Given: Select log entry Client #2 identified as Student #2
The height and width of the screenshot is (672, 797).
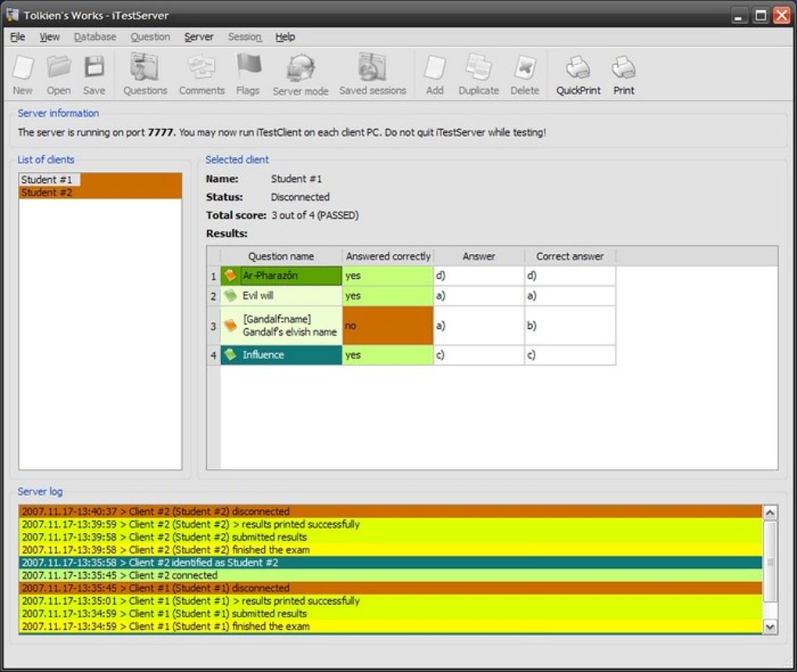Looking at the screenshot, I should click(x=391, y=562).
